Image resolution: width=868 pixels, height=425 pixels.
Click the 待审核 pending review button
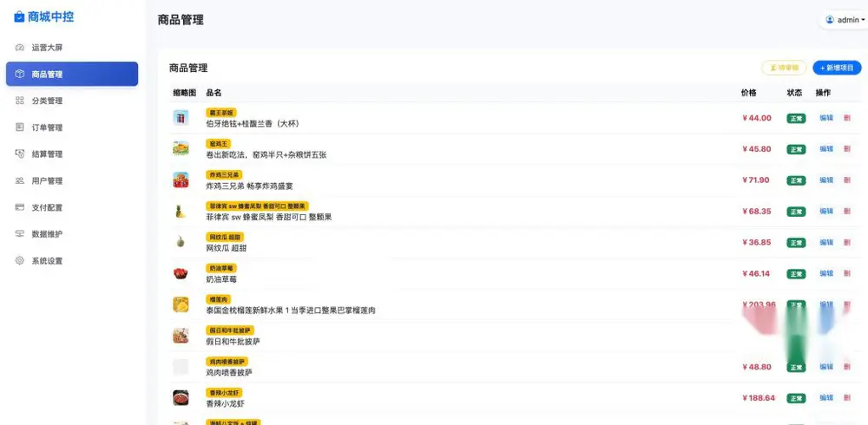[784, 68]
